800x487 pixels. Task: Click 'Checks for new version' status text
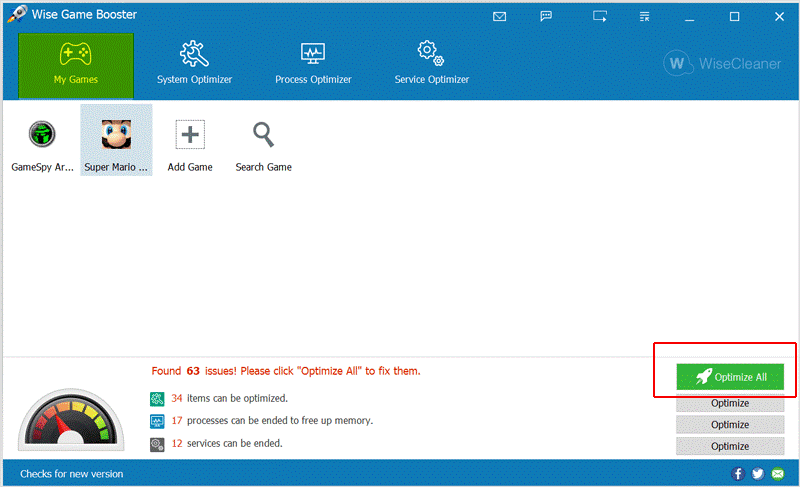[71, 474]
